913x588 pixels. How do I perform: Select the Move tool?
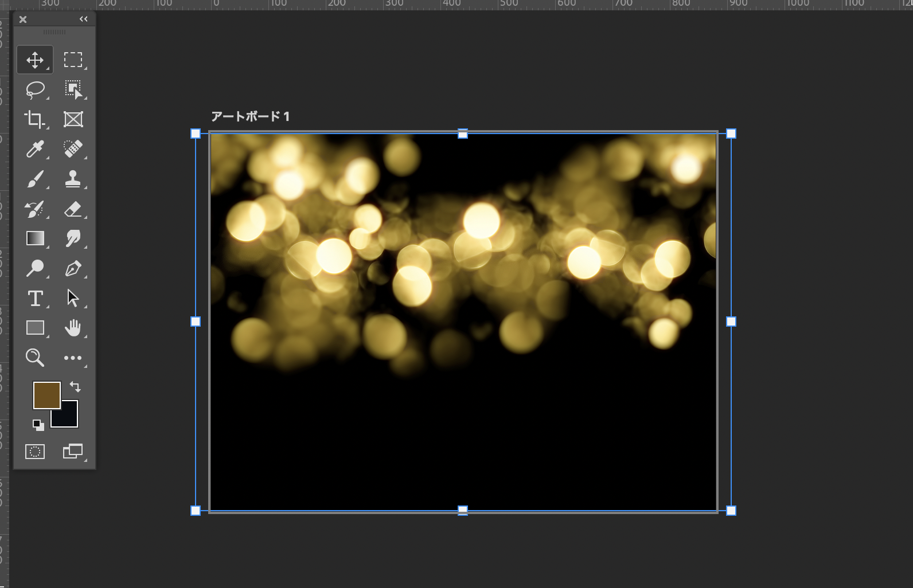[35, 60]
